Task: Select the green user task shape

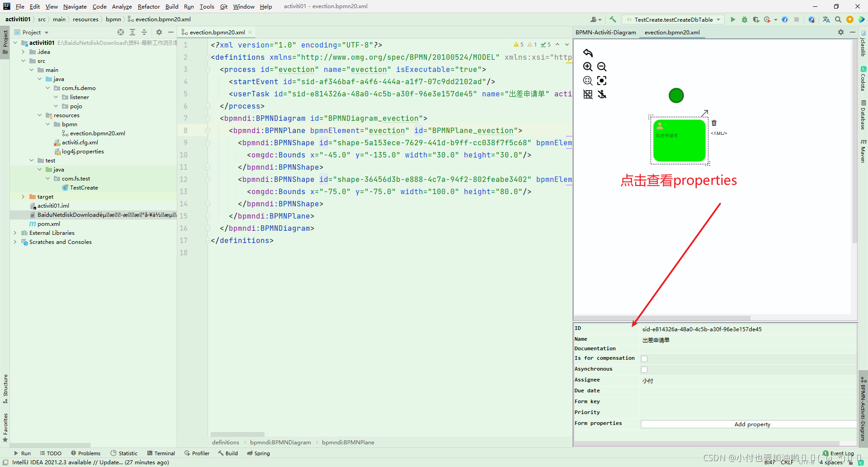Action: pos(679,140)
